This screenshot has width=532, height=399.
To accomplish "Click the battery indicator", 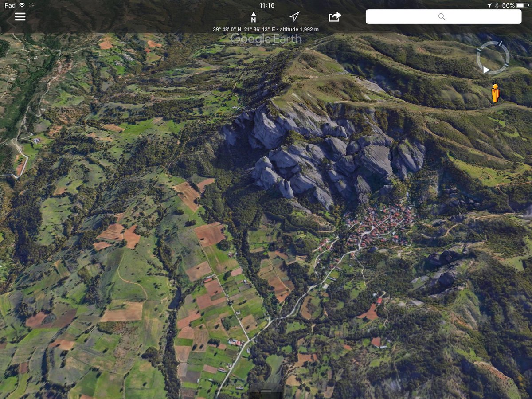I will coord(523,5).
